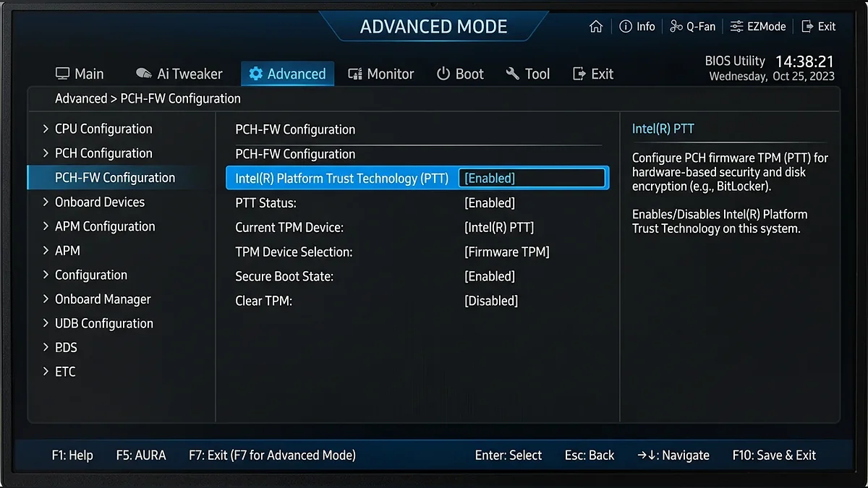Click PTT Status Enabled value
This screenshot has height=488, width=868.
click(x=490, y=203)
